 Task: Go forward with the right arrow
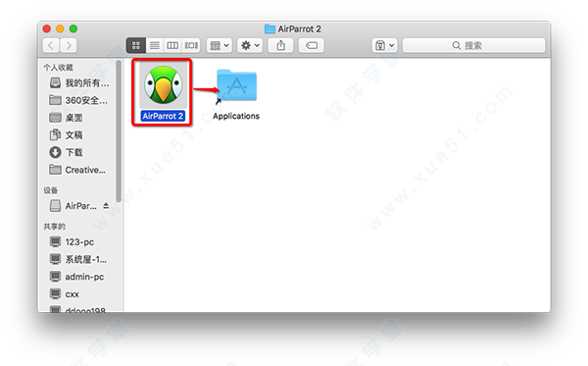[69, 45]
